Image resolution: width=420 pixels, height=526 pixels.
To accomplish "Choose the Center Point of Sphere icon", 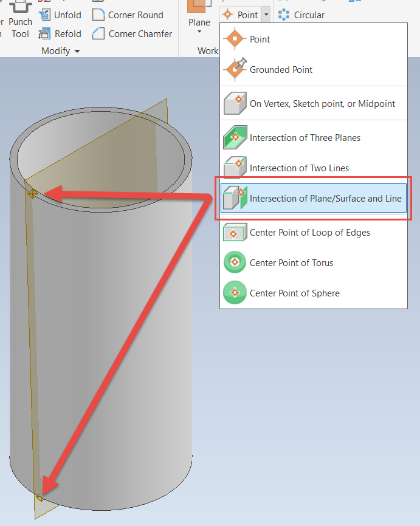I will point(235,293).
